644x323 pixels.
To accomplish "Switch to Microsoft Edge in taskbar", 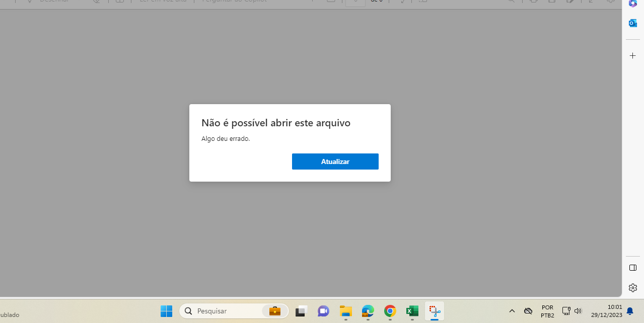I will pyautogui.click(x=368, y=311).
